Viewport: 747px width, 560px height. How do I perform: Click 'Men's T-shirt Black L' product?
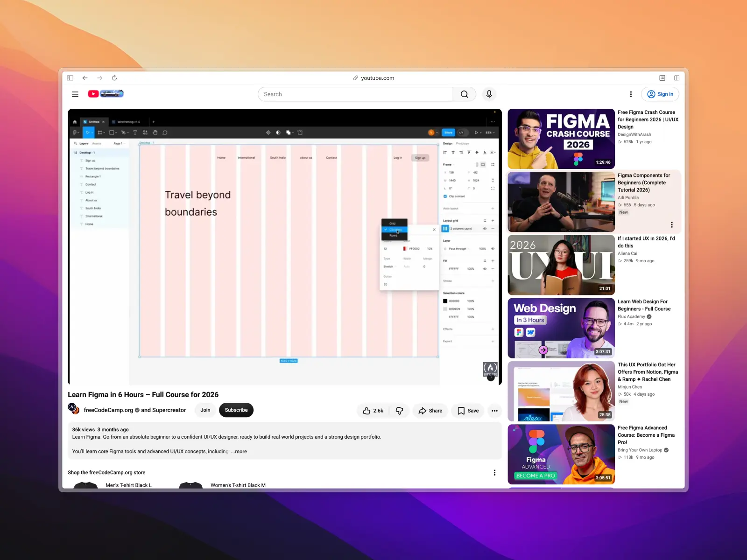(128, 485)
